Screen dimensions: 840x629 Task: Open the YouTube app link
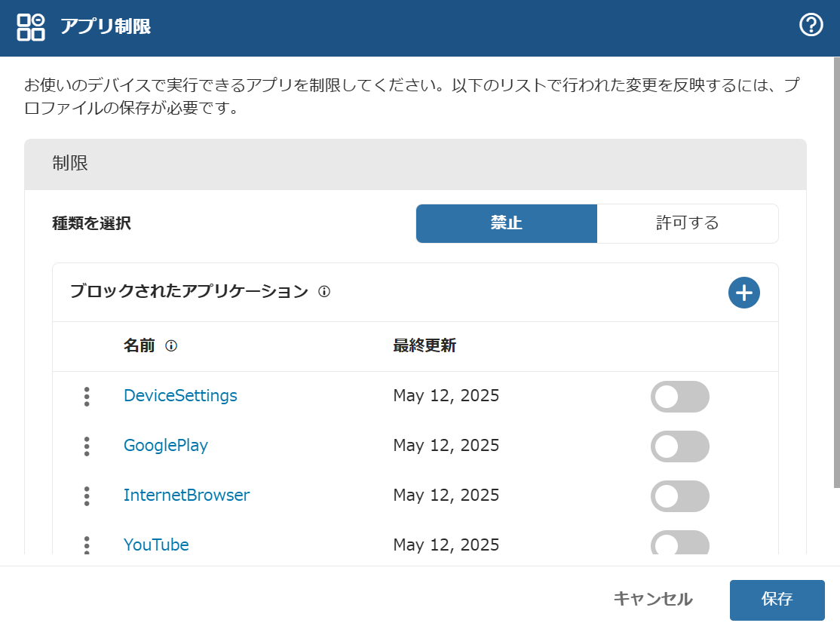coord(156,545)
